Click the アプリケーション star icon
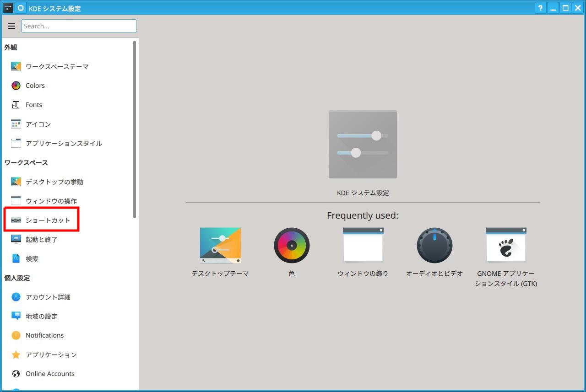This screenshot has width=586, height=392. (16, 354)
